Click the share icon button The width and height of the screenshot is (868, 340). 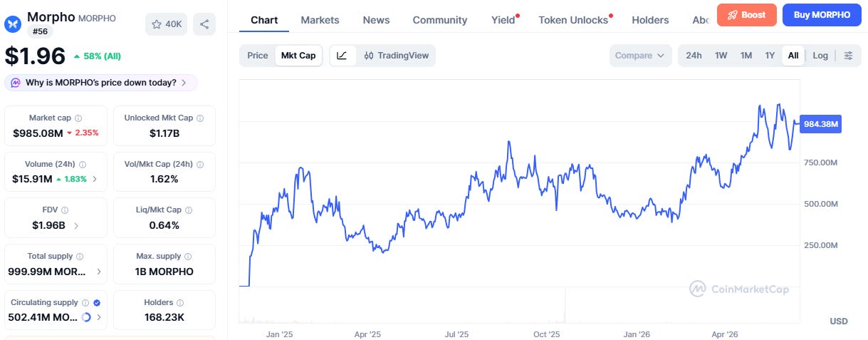click(x=204, y=24)
